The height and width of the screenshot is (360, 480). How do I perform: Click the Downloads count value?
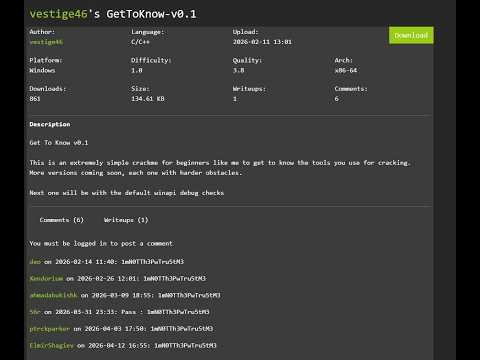point(35,99)
